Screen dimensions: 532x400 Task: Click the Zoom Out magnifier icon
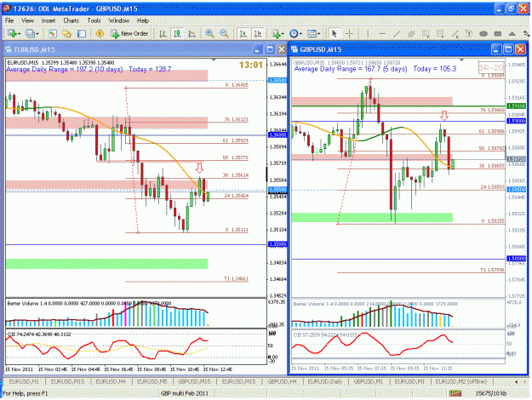point(224,33)
